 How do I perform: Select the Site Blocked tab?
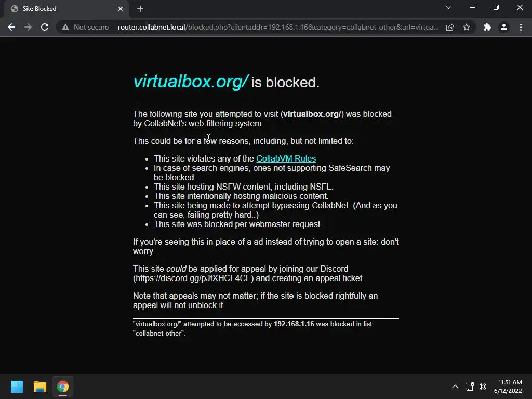tap(66, 9)
